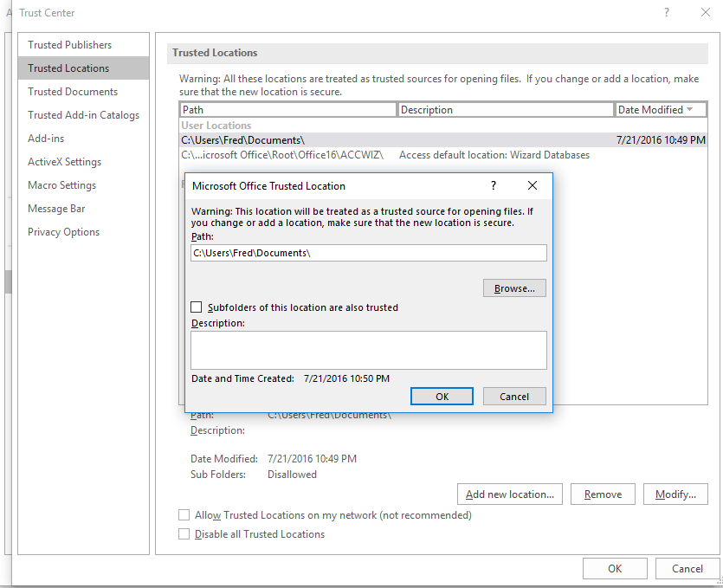
Task: Open help in Trusted Location dialog
Action: point(494,185)
